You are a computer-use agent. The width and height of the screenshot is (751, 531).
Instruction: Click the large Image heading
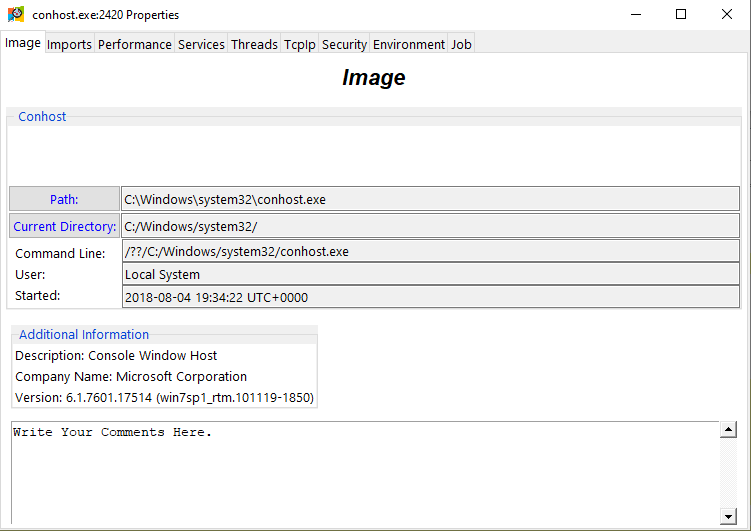[x=374, y=78]
